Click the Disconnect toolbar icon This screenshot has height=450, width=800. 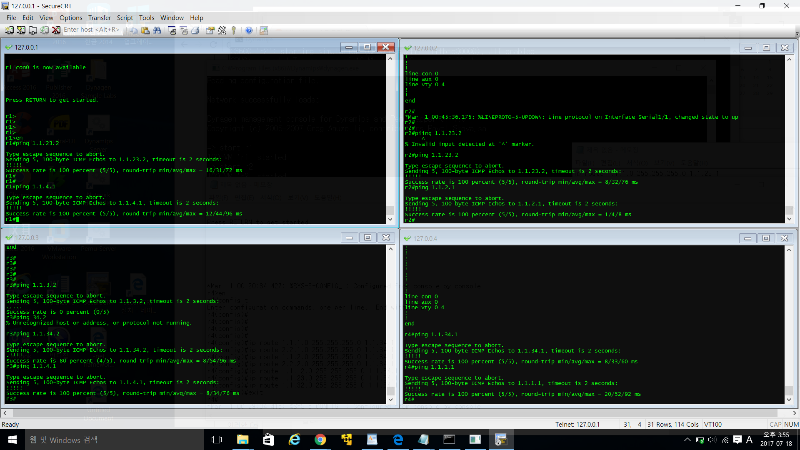tap(56, 31)
